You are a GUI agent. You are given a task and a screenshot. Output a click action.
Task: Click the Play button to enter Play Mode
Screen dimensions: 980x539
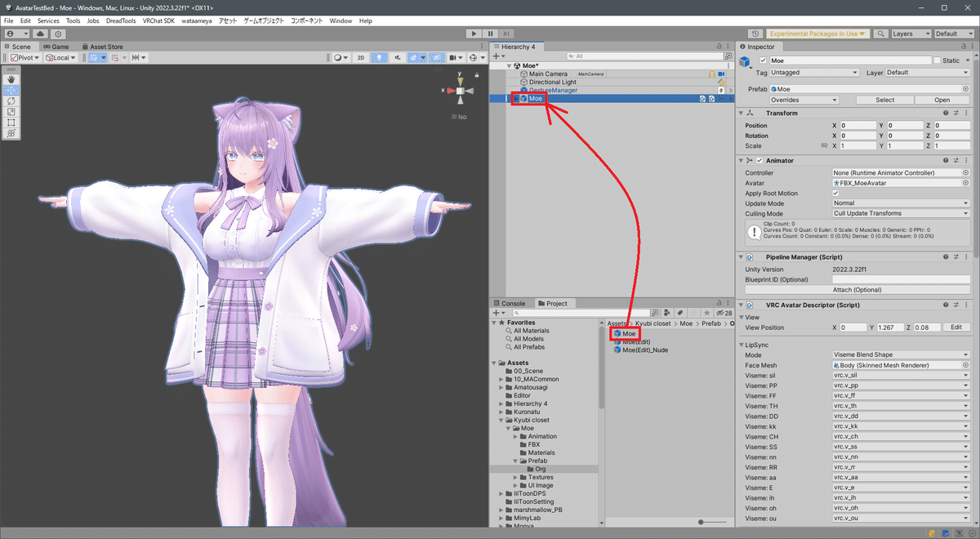474,33
